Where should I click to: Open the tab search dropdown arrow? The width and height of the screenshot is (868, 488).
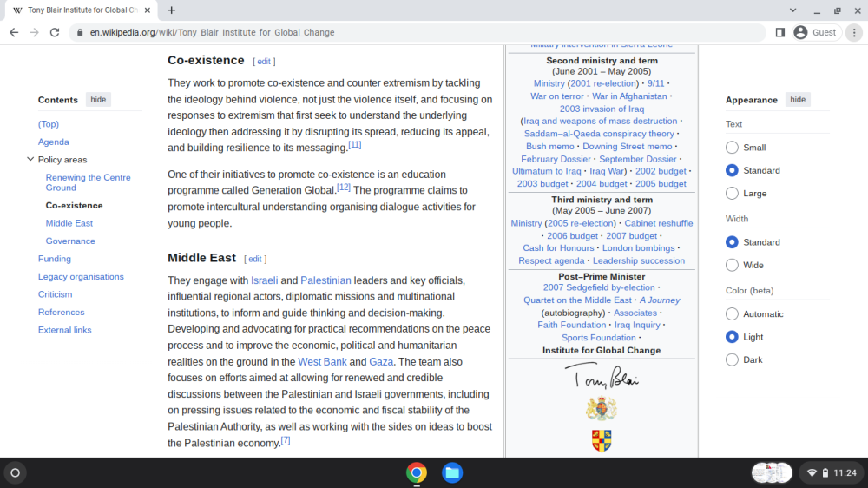pyautogui.click(x=792, y=10)
